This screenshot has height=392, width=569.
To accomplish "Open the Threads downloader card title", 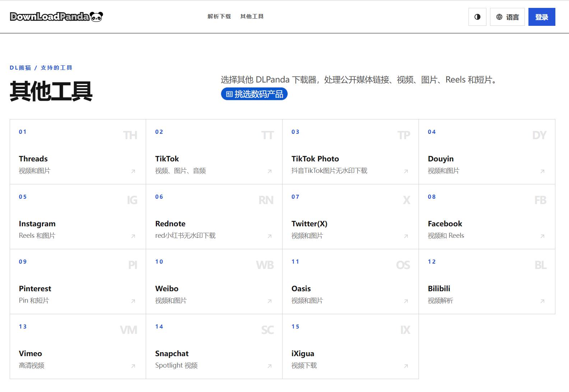I will point(33,159).
